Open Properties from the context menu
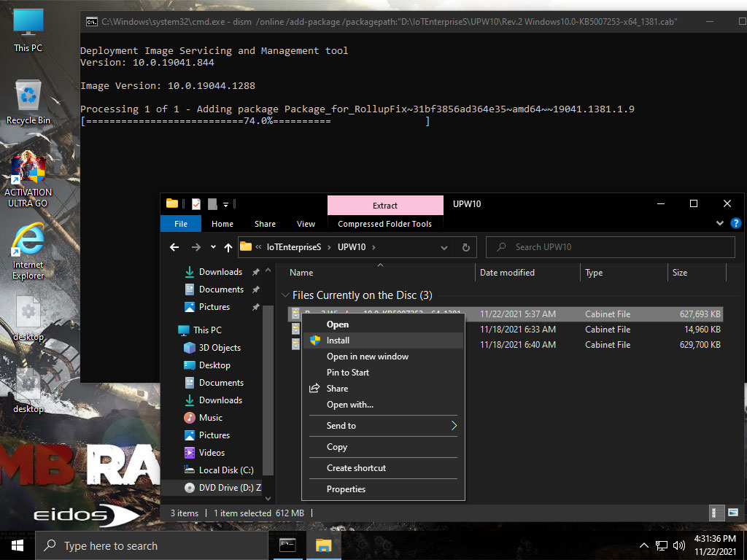This screenshot has width=747, height=560. click(383, 489)
